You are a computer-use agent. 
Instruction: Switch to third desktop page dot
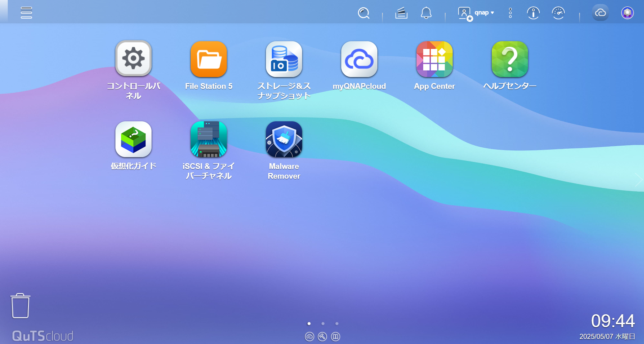coord(337,323)
